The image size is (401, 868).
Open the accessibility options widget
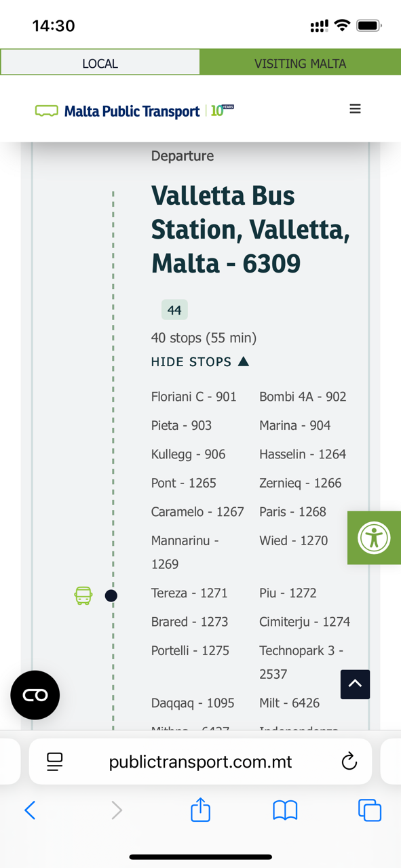(x=374, y=538)
